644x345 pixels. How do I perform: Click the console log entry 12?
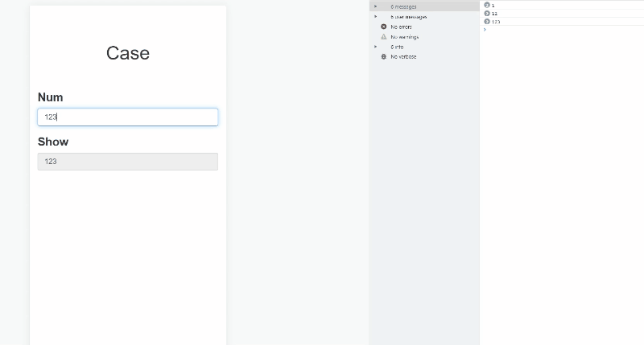pyautogui.click(x=495, y=13)
